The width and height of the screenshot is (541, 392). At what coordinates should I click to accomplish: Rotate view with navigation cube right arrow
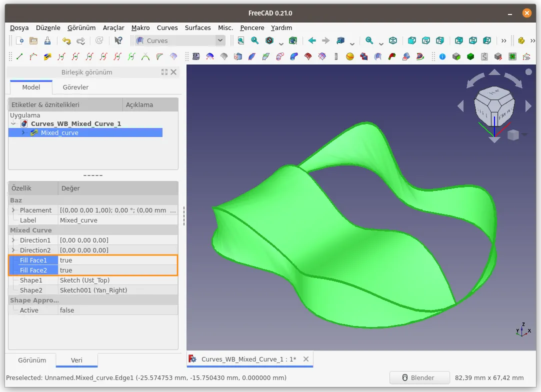pos(528,106)
